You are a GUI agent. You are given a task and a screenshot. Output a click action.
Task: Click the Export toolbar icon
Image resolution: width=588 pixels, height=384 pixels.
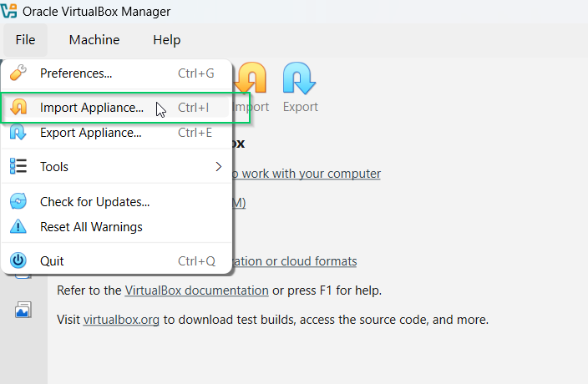pos(299,78)
